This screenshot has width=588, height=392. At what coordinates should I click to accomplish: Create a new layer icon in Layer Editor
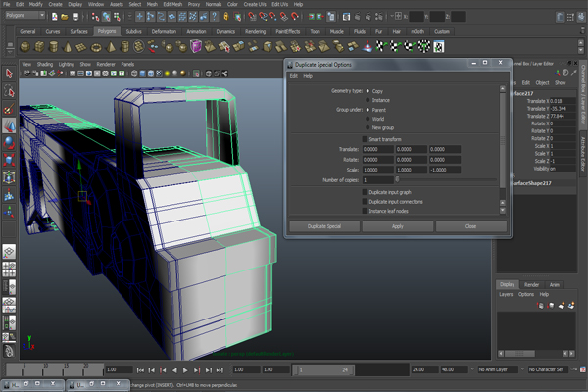tap(561, 306)
